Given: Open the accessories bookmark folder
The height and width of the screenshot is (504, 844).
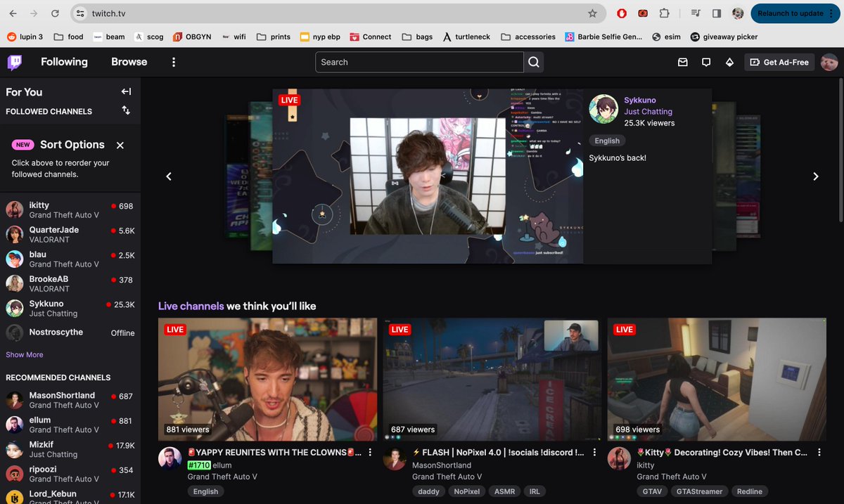Looking at the screenshot, I should 528,37.
